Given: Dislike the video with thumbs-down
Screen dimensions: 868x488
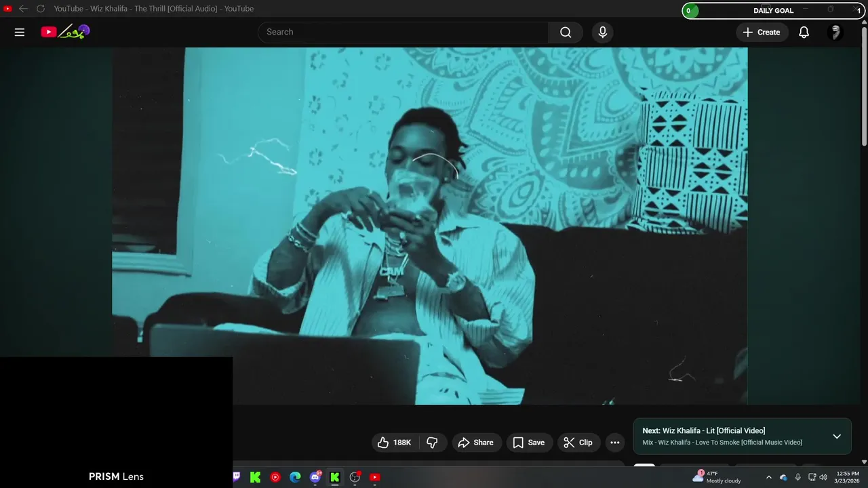Looking at the screenshot, I should point(432,443).
